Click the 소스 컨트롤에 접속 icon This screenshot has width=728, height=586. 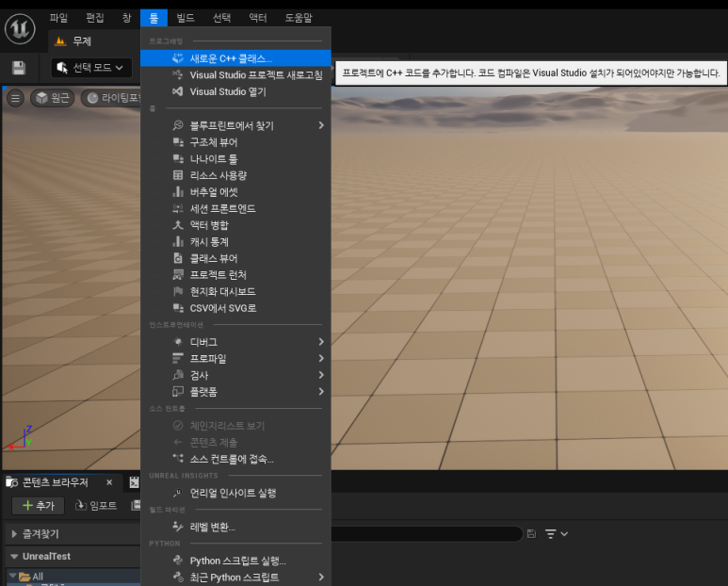coord(178,459)
